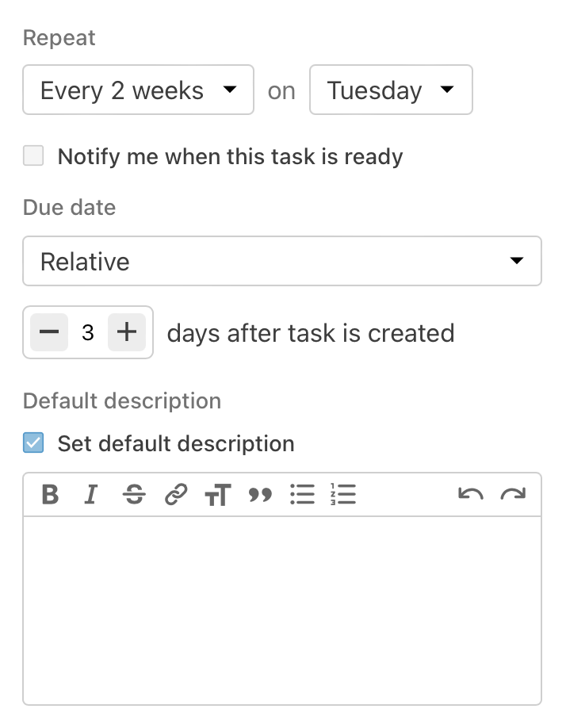Undo the last edit in description
Screen dimensions: 566x728
pyautogui.click(x=471, y=496)
